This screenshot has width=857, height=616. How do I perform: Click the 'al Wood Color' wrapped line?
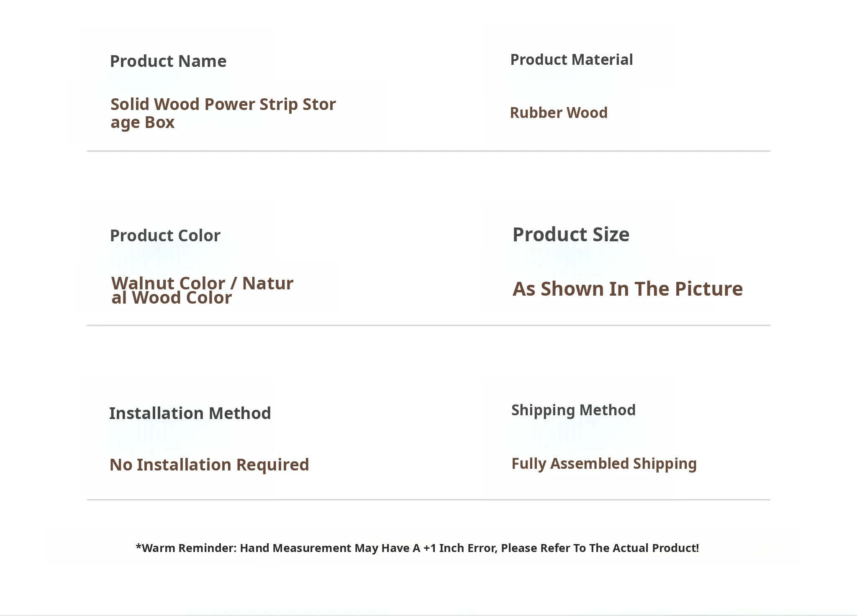pos(172,298)
